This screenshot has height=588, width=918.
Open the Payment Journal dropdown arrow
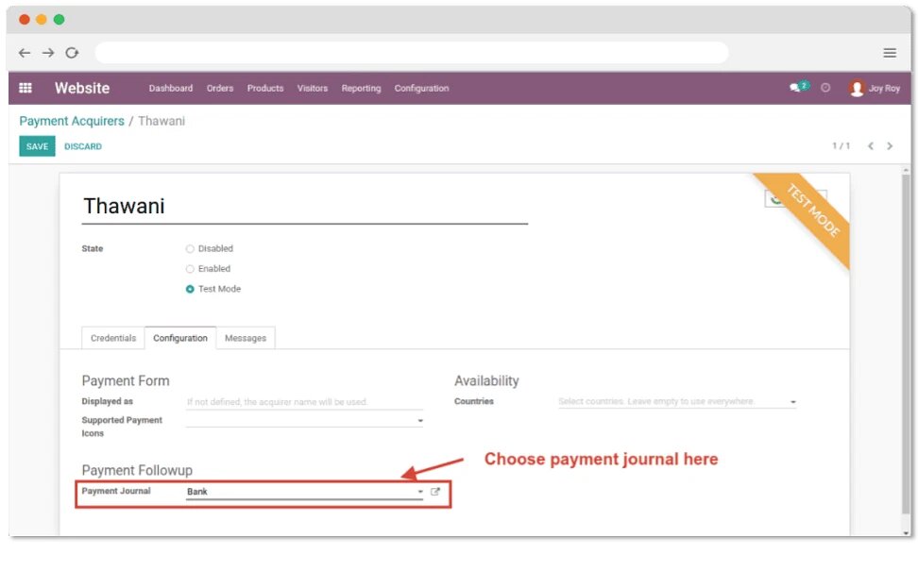(x=420, y=492)
